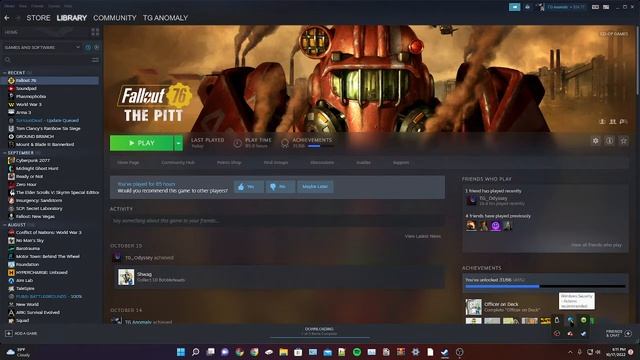The image size is (640, 360).
Task: Click the green Play button
Action: pyautogui.click(x=141, y=143)
